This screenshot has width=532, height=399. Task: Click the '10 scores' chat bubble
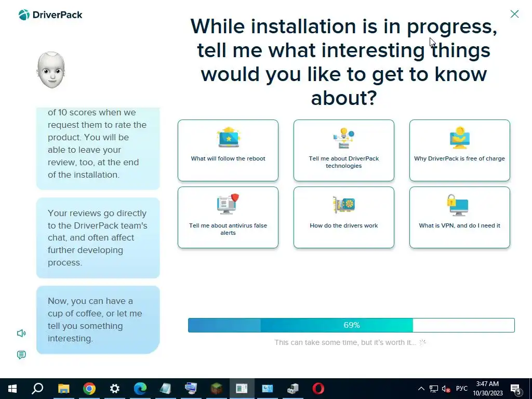click(98, 149)
